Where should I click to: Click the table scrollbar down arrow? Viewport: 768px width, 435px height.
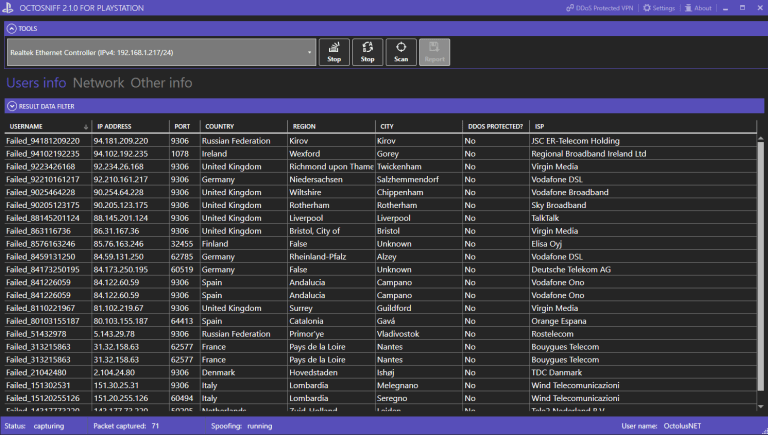pos(761,407)
